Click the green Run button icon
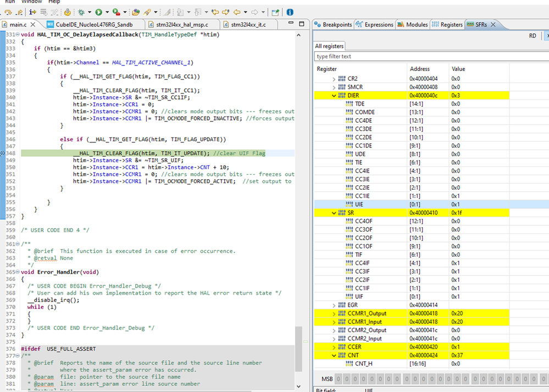The image size is (549, 392). (x=98, y=12)
